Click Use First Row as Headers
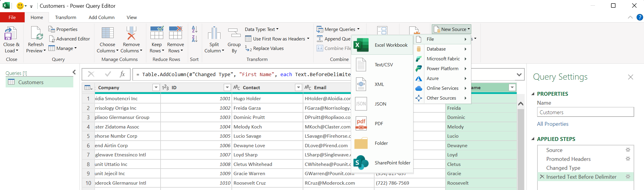Image resolution: width=644 pixels, height=190 pixels. click(277, 39)
